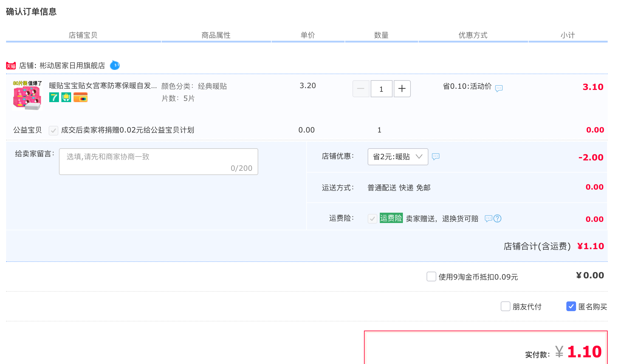The height and width of the screenshot is (364, 618).
Task: Click the 片数: 5片 attribute text
Action: (x=178, y=98)
